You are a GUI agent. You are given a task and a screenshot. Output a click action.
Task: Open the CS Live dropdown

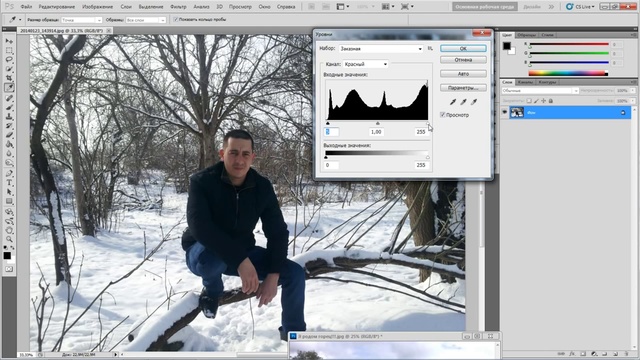coord(581,7)
